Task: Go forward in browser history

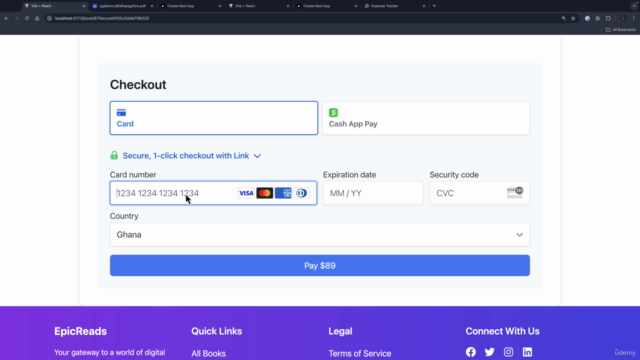Action: [16, 18]
